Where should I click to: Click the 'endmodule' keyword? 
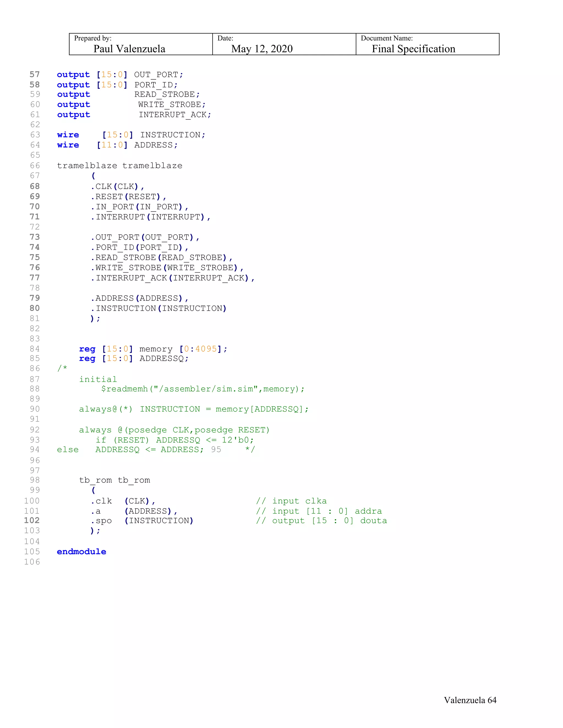click(x=81, y=552)
